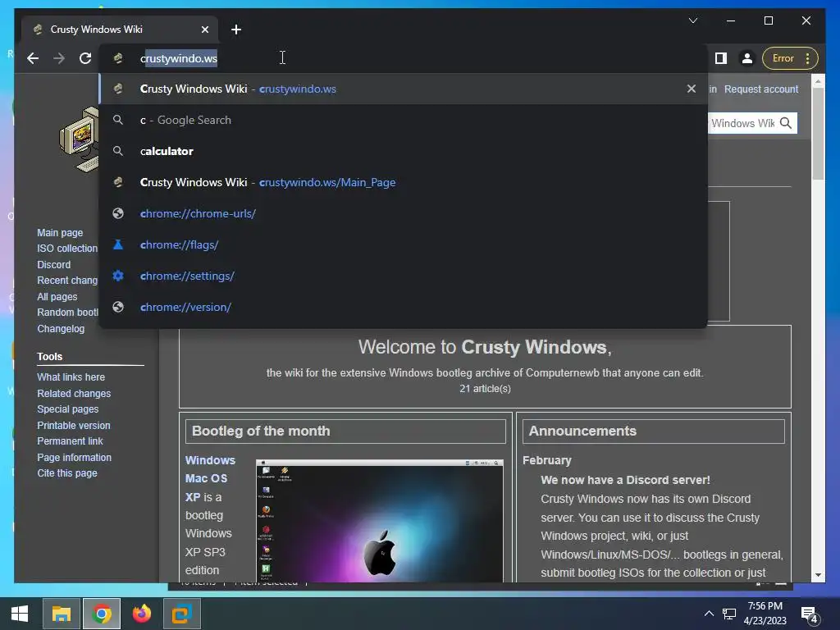Click Related changes tool link
The image size is (840, 630).
click(x=74, y=393)
